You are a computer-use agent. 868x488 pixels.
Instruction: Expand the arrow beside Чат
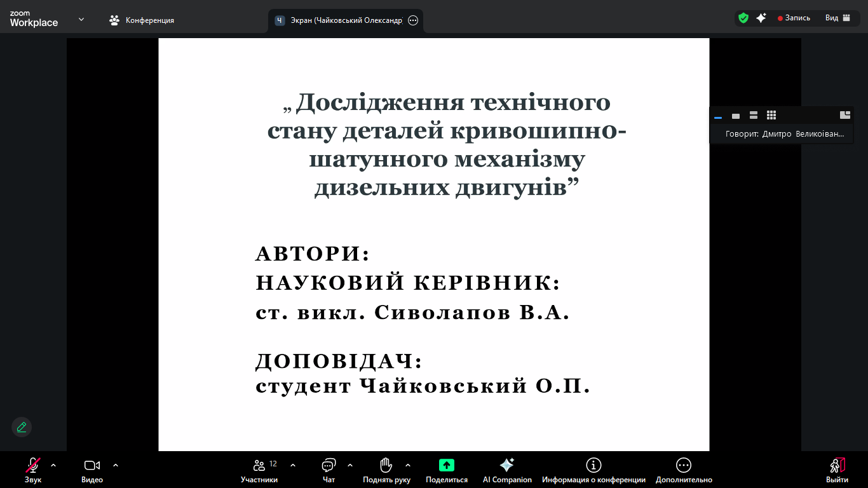350,465
